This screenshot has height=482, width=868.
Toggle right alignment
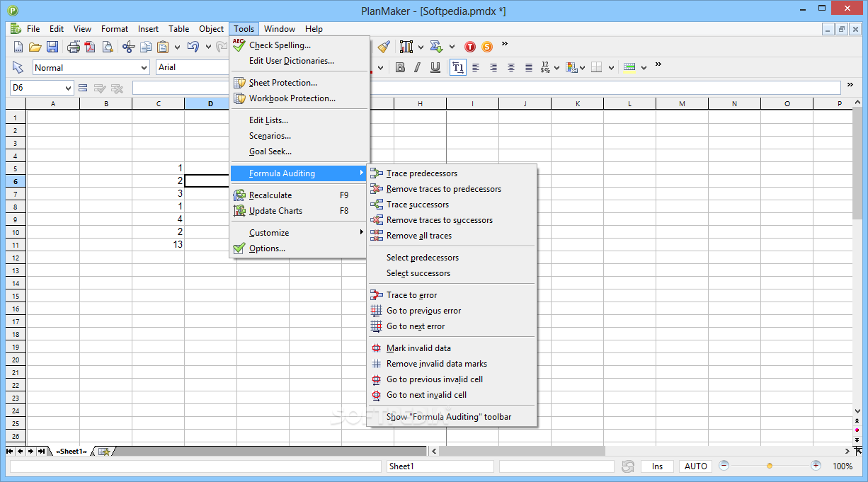511,67
